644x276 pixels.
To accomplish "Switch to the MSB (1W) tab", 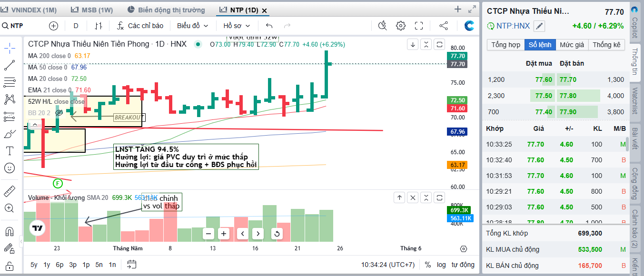I will (91, 10).
